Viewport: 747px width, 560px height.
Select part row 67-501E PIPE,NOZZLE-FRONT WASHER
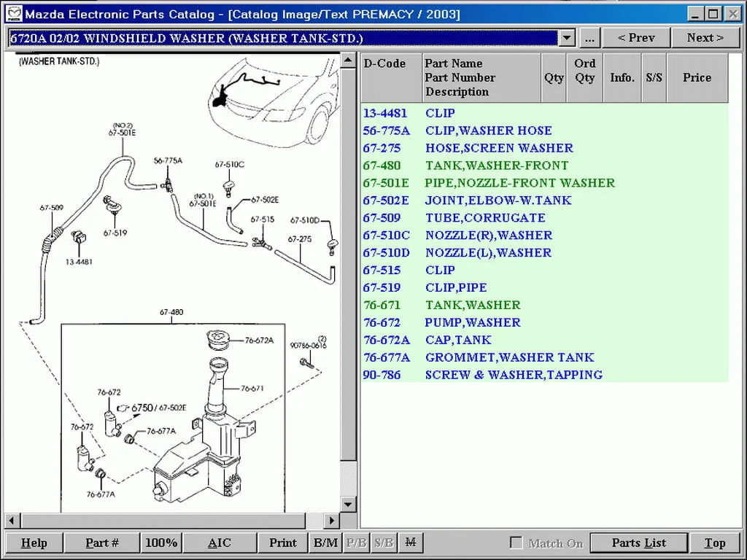(544, 183)
